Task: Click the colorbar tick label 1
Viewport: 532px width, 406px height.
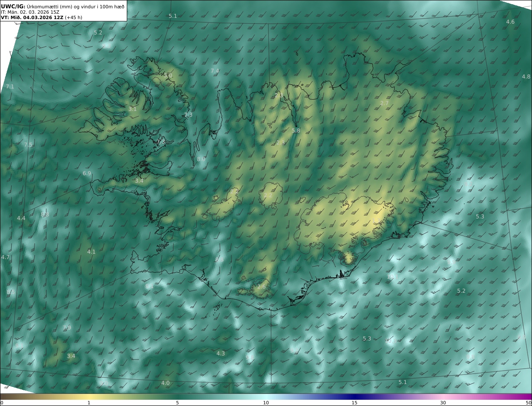Action: click(x=89, y=403)
